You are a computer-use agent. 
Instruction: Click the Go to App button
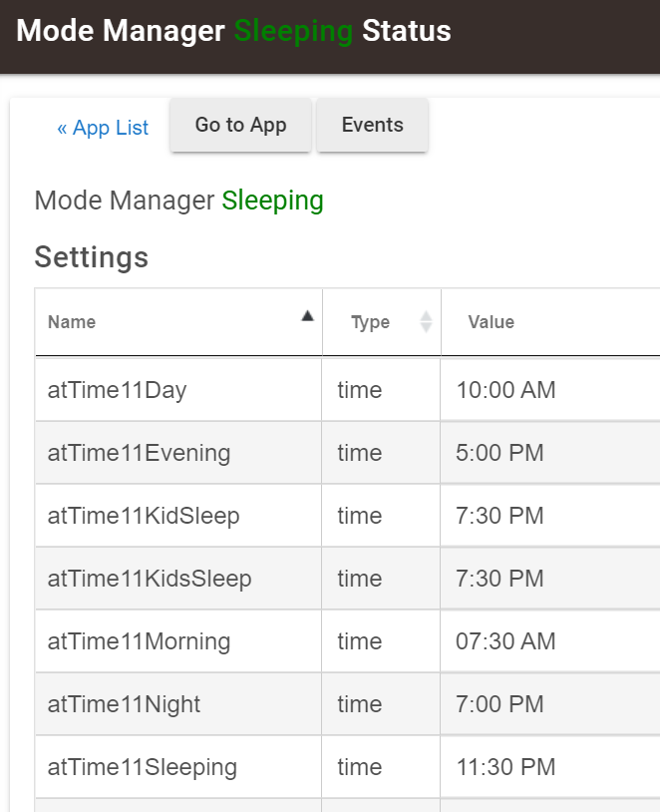240,125
